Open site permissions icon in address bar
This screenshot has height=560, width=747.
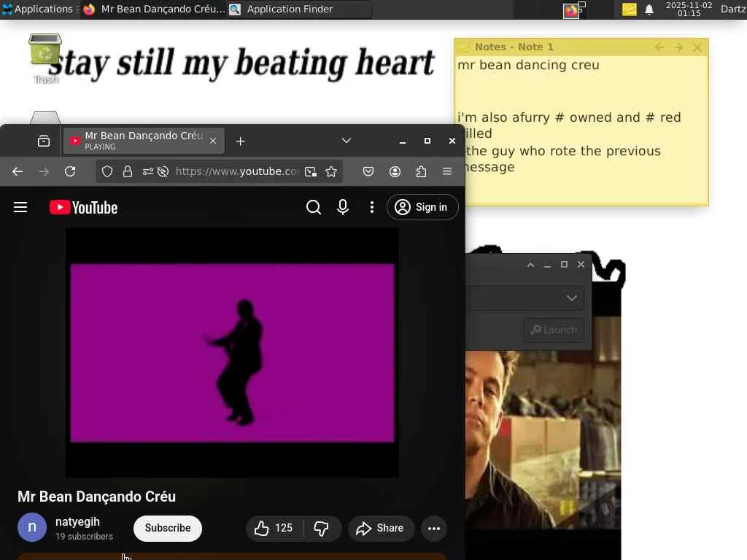[148, 171]
